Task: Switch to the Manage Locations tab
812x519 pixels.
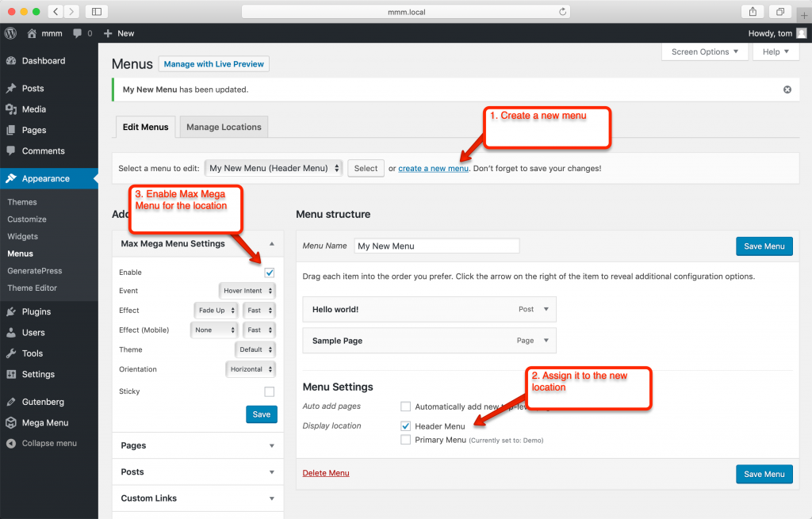Action: 223,126
